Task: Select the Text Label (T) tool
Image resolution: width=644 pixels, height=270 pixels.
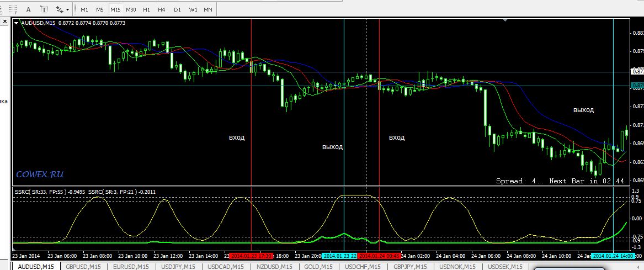Action: [44, 9]
